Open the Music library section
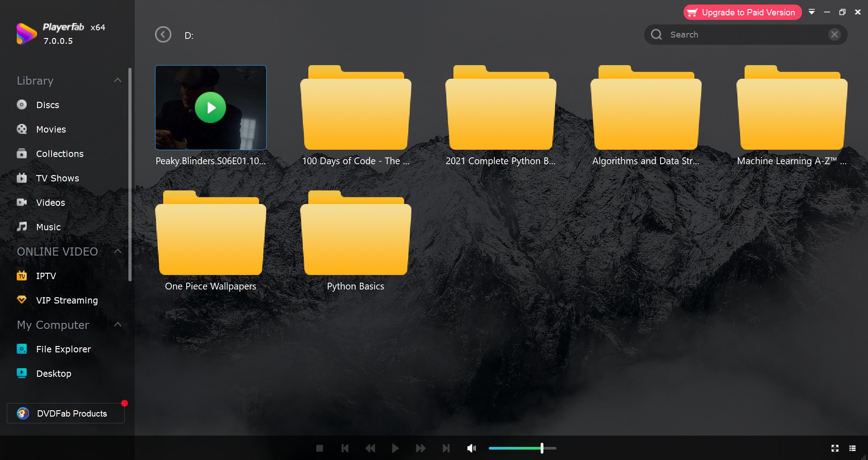The height and width of the screenshot is (460, 868). click(48, 227)
